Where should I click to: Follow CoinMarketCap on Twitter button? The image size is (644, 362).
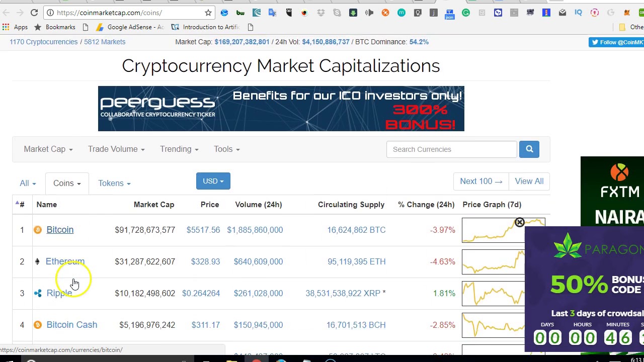[x=616, y=42]
